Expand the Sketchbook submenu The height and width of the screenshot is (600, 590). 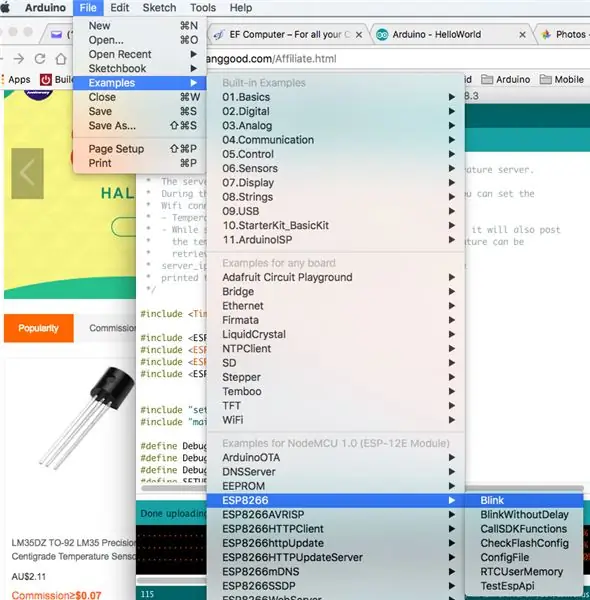140,68
